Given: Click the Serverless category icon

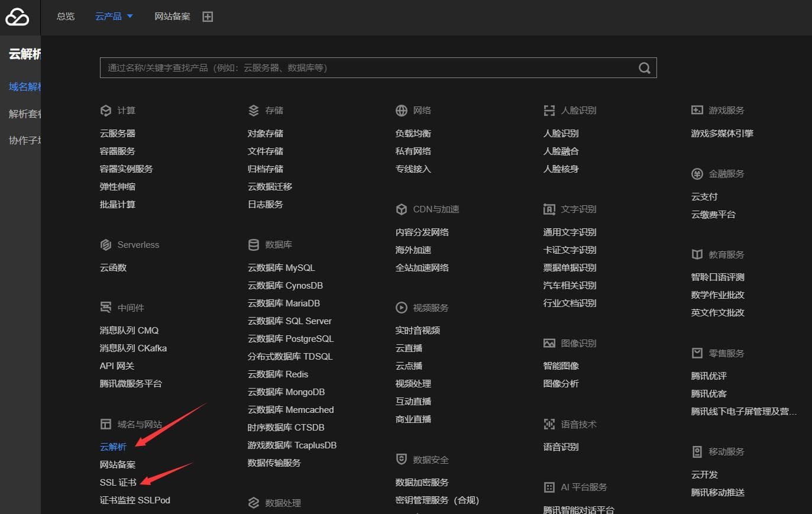Looking at the screenshot, I should click(106, 245).
